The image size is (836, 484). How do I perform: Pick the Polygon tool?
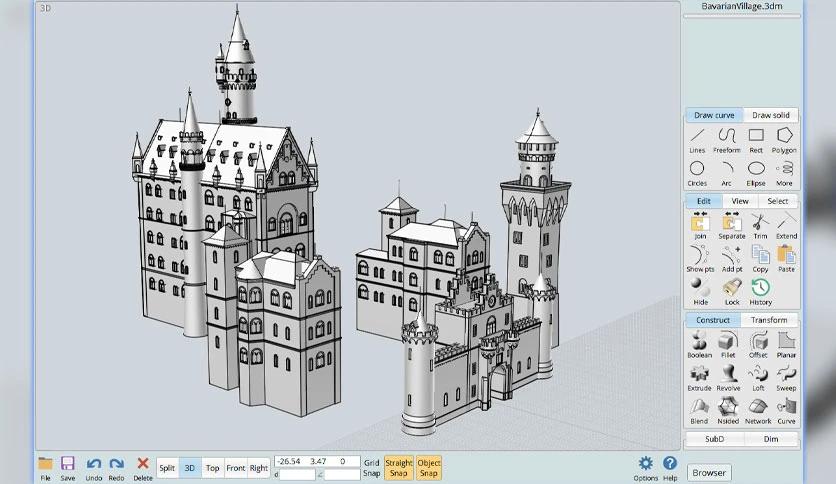[784, 141]
